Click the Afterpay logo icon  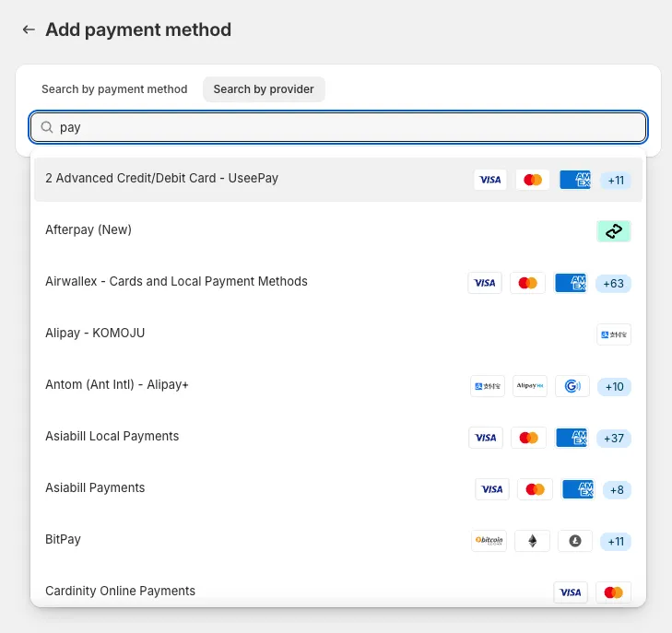tap(614, 231)
